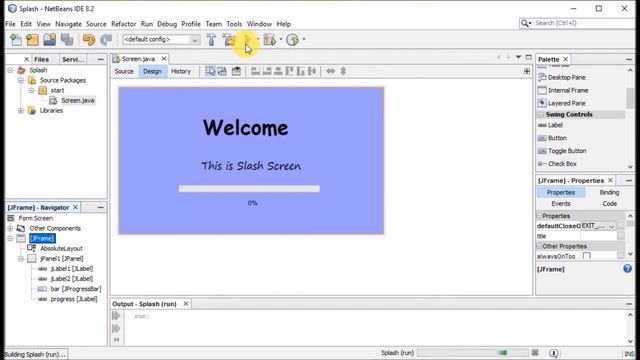Open the default config dropdown
This screenshot has width=640, height=360.
pos(195,40)
